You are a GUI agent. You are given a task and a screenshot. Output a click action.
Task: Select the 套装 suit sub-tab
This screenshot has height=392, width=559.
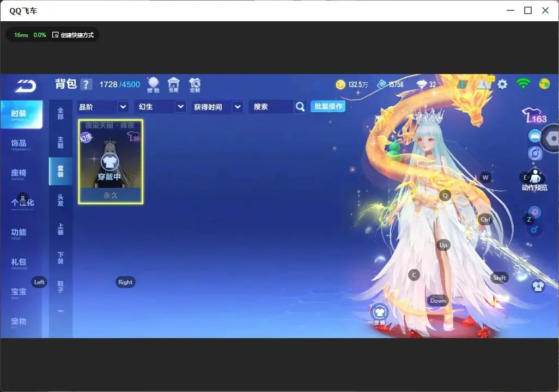(60, 171)
